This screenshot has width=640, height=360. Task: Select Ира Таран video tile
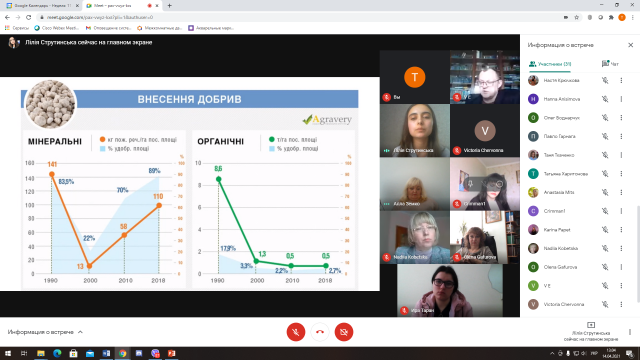point(450,290)
